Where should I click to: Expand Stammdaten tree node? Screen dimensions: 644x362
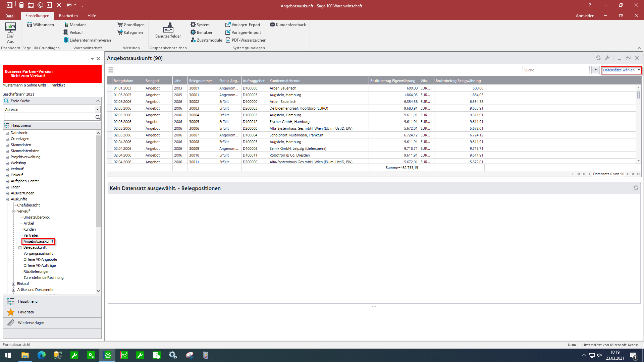[x=7, y=145]
